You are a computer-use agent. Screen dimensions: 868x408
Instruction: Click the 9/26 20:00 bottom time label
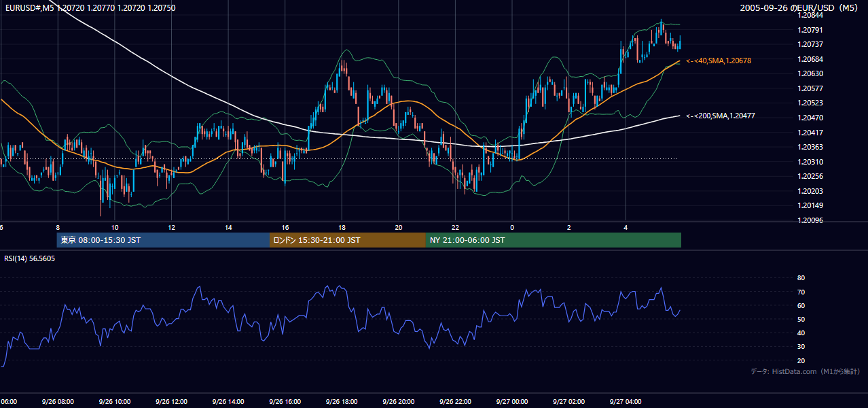[x=399, y=401]
